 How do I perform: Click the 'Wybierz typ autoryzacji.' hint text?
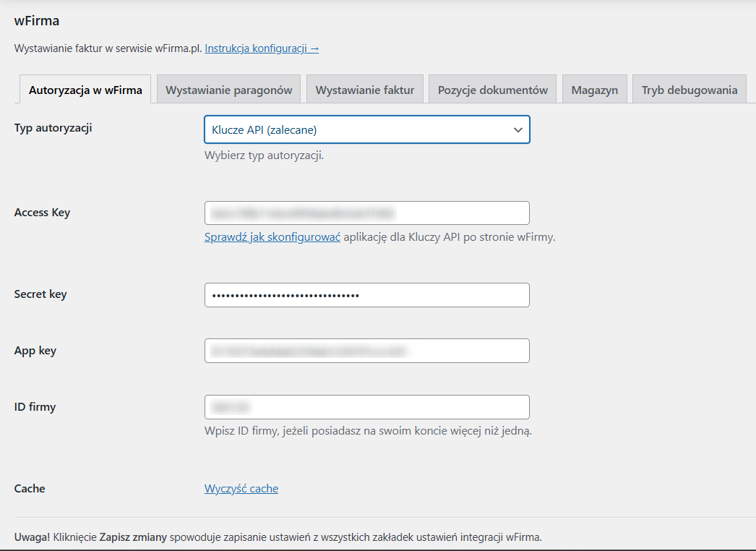pyautogui.click(x=265, y=155)
